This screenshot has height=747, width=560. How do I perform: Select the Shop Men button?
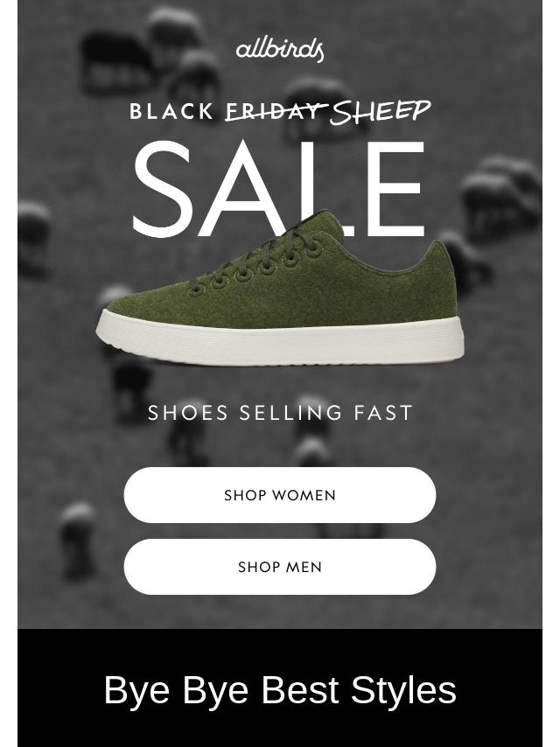click(280, 567)
